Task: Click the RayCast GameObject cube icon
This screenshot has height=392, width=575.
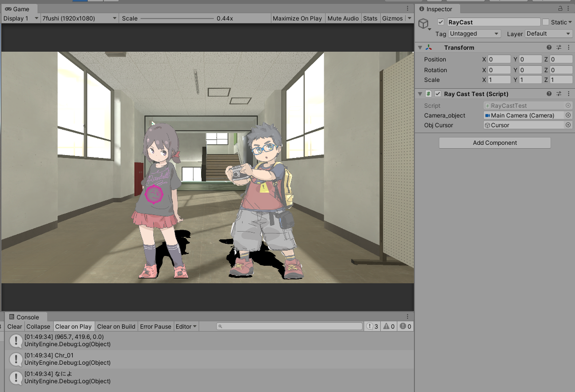Action: tap(424, 23)
